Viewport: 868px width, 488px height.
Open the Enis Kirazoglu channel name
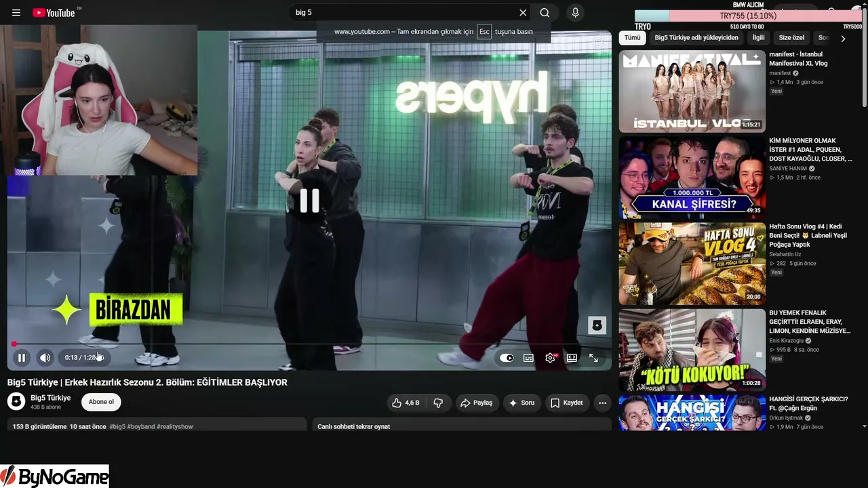786,340
